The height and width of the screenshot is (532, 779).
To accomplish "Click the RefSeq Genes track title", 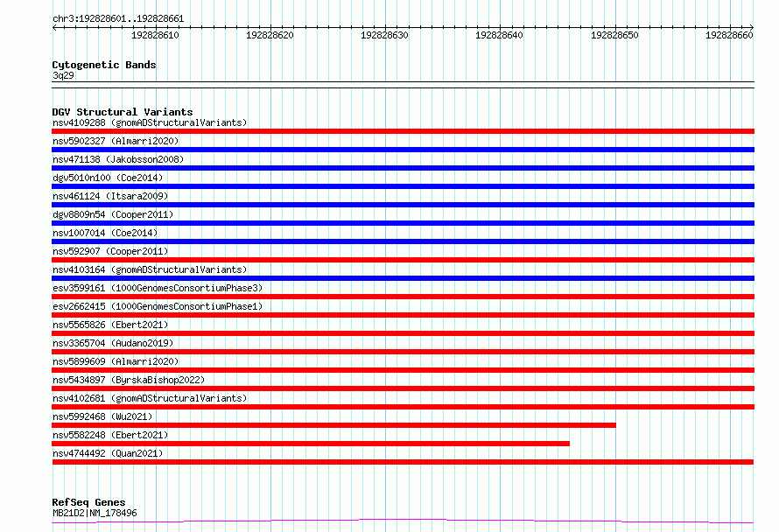I will (88, 503).
